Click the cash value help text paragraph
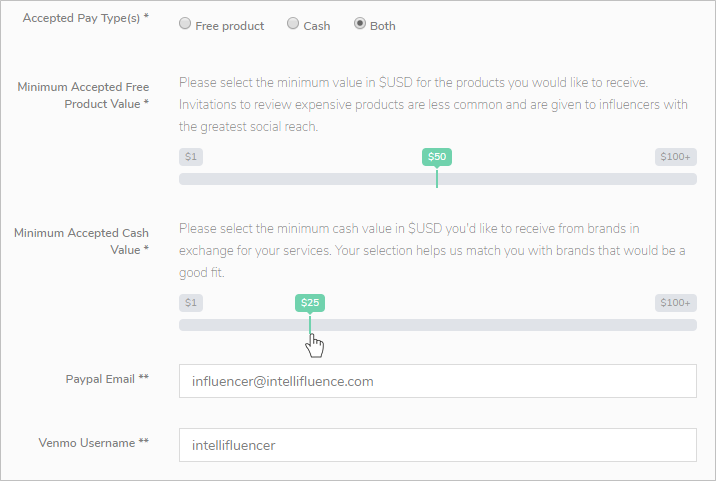Screen dimensions: 716x481 coord(430,250)
